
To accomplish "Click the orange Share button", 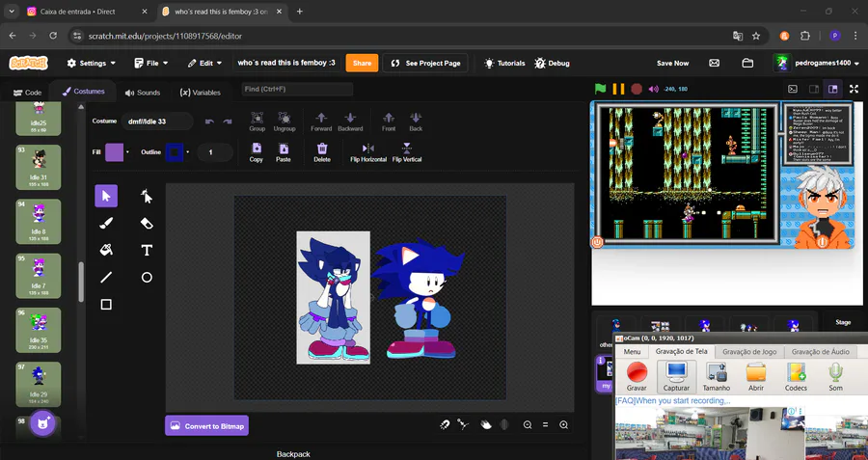I will [362, 63].
